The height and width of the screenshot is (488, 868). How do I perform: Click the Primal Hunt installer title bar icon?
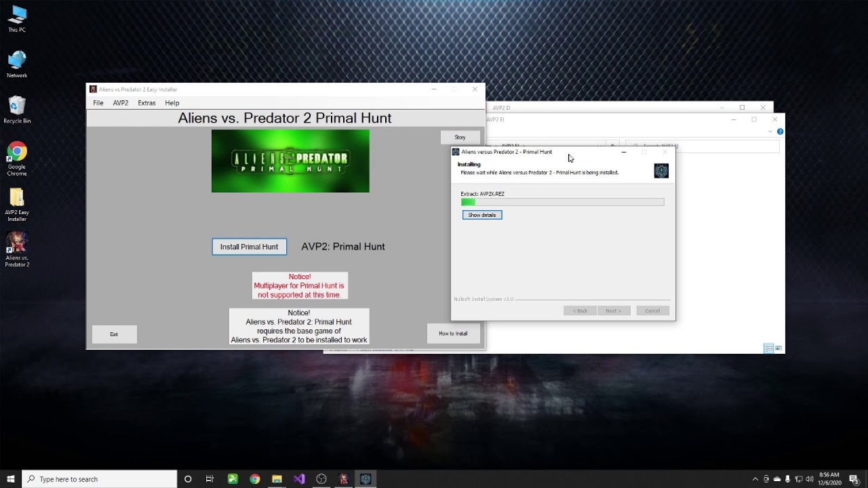[x=456, y=152]
